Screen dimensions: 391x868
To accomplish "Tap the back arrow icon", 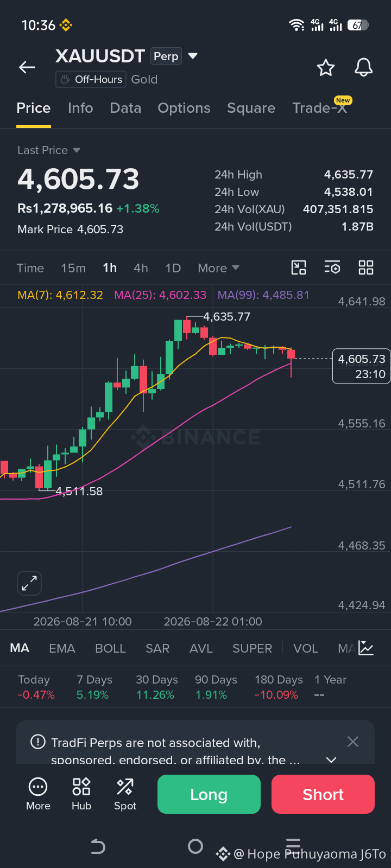I will click(x=27, y=67).
